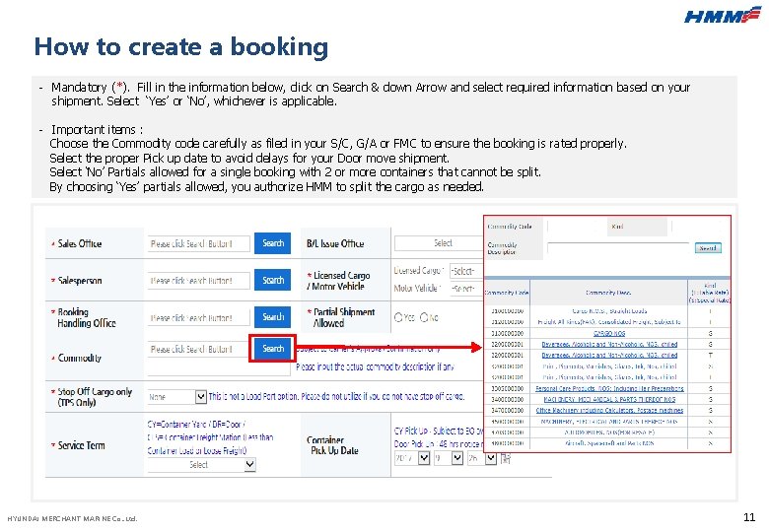Click Search button for Booking Handling Office

point(273,317)
